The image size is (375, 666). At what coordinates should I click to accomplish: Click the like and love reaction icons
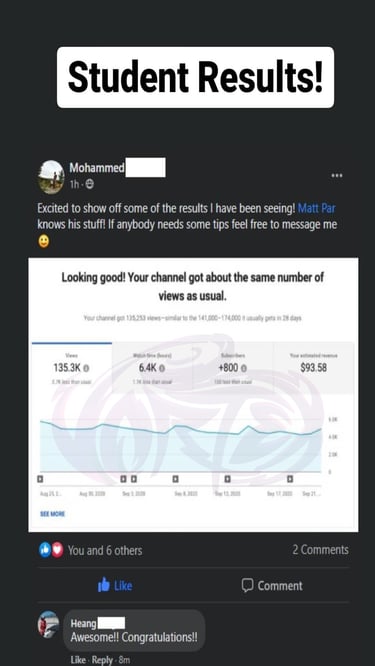point(51,550)
